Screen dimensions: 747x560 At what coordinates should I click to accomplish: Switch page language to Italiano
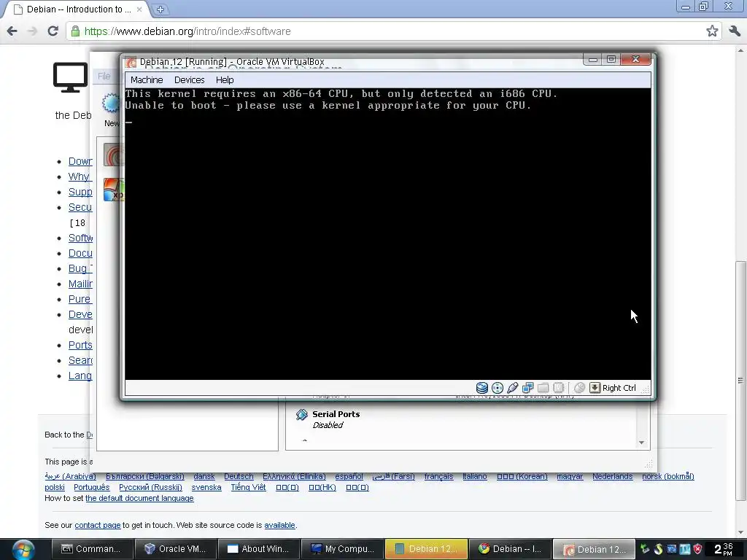coord(475,476)
